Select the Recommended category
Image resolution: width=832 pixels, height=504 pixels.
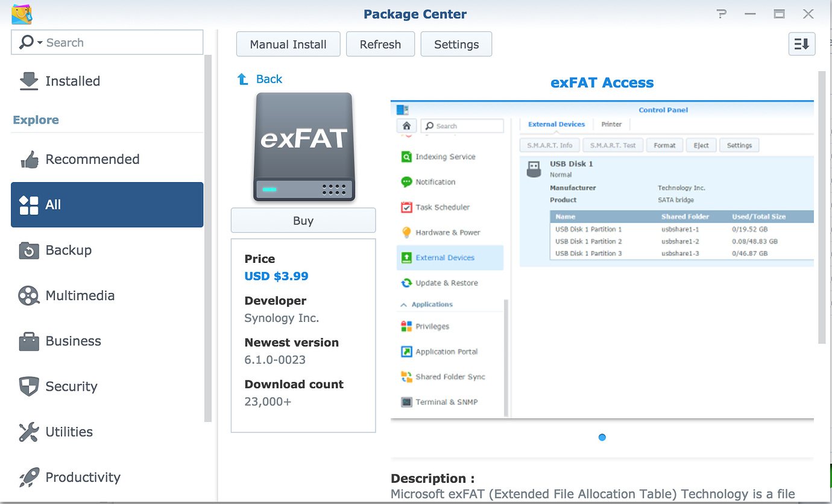pyautogui.click(x=107, y=159)
